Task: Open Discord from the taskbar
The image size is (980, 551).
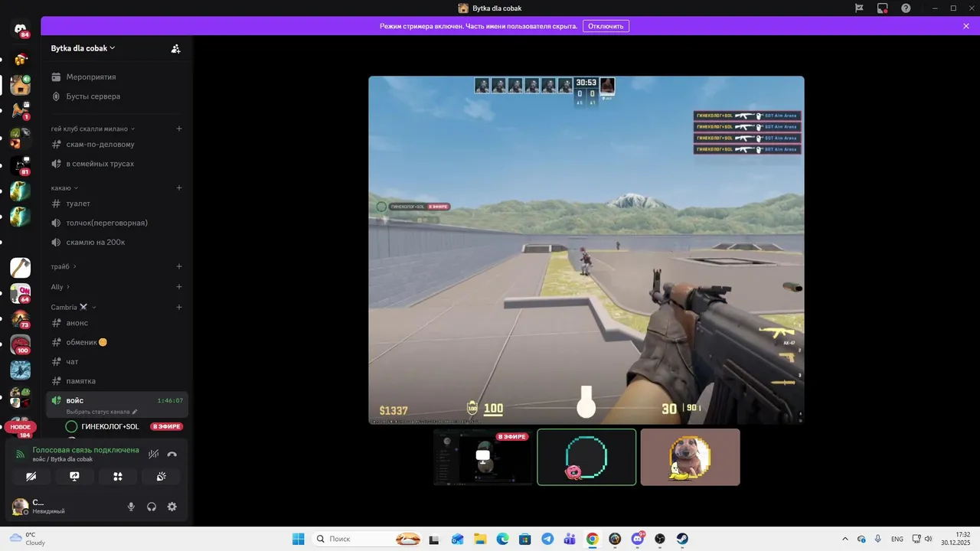Action: pyautogui.click(x=638, y=539)
